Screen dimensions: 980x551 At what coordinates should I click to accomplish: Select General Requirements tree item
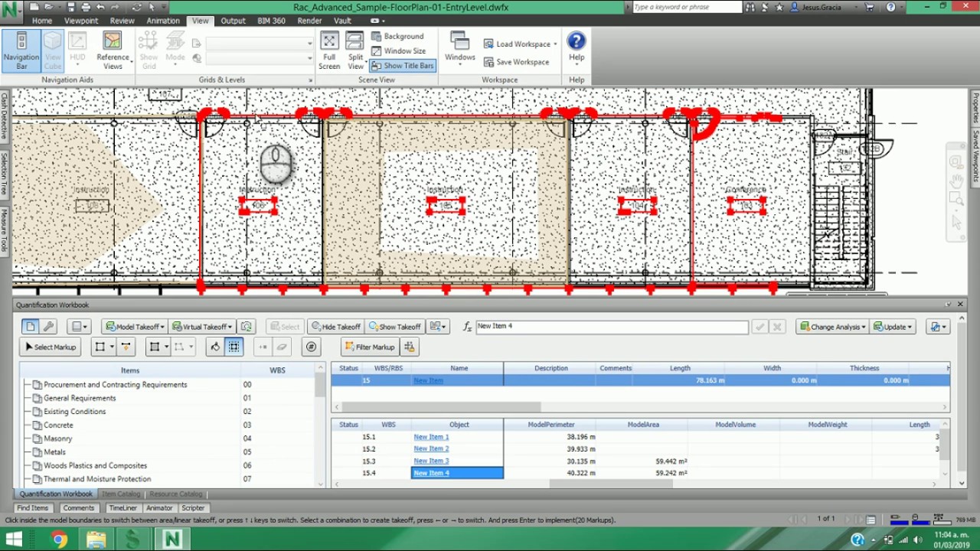(80, 398)
